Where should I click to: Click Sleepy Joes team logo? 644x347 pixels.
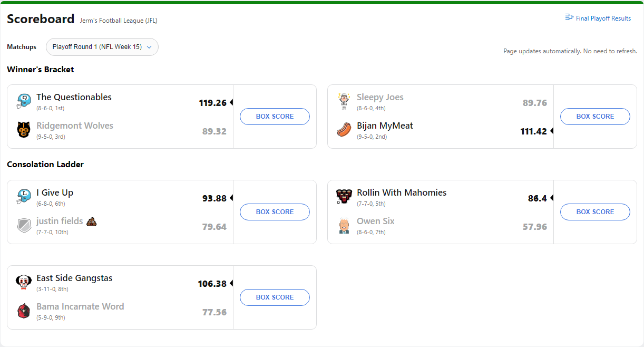tap(344, 101)
